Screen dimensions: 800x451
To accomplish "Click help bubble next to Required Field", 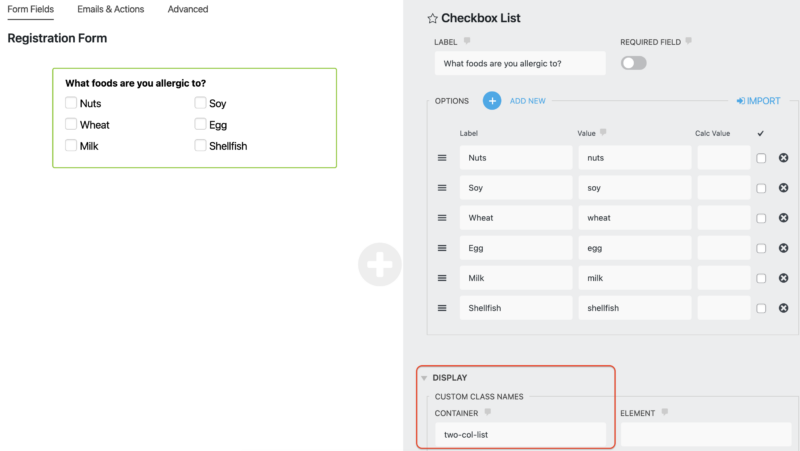I will tap(688, 41).
